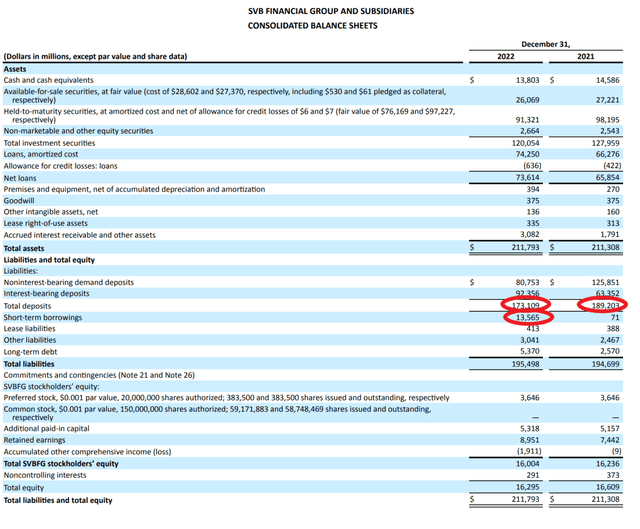This screenshot has height=529, width=640.
Task: Click the 80,753 noninterest-bearing deposits value
Action: coord(527,282)
